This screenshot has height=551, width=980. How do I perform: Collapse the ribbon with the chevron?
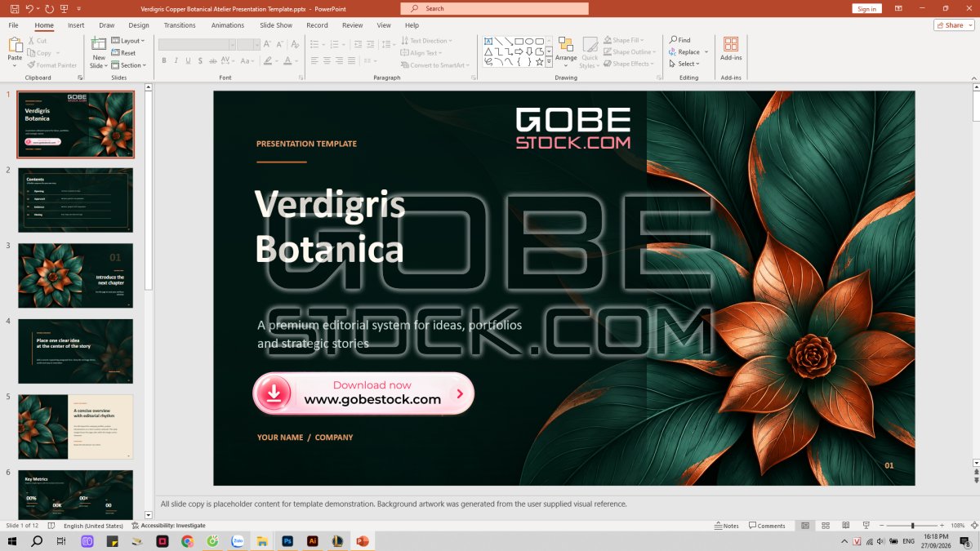[973, 78]
